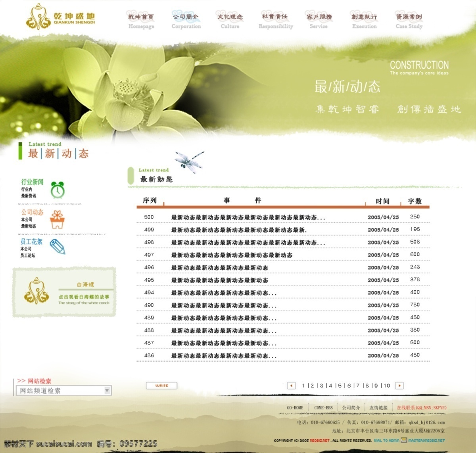Click the 序列 column header
476x453 pixels.
click(x=150, y=200)
